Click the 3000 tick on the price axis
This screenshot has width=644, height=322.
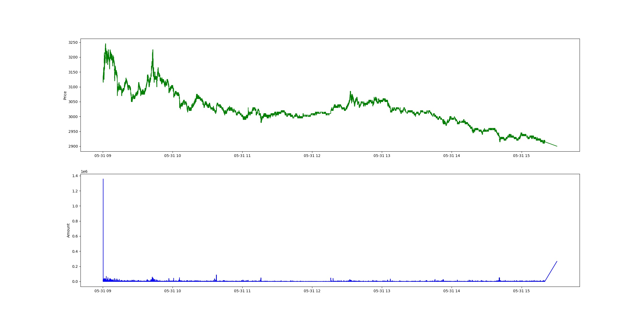(x=73, y=117)
